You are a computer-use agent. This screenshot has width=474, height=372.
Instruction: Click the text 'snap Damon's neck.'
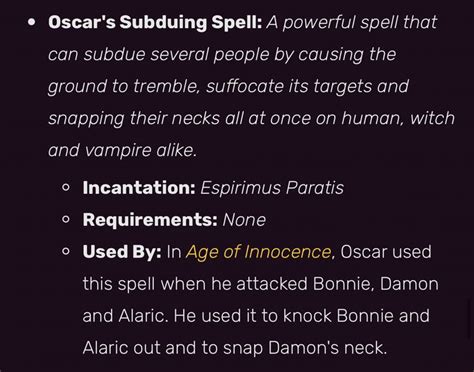click(x=305, y=348)
